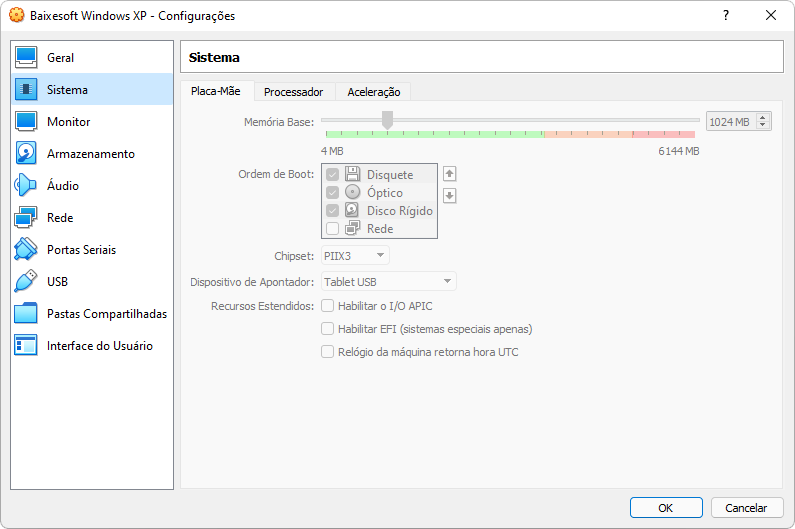
Task: Open the Rede network icon
Action: click(25, 217)
